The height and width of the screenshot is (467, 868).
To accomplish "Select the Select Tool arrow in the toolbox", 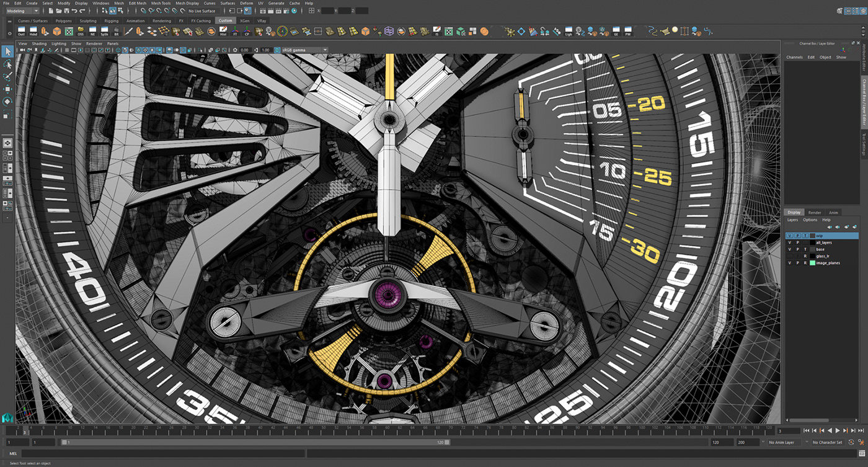I will 7,51.
